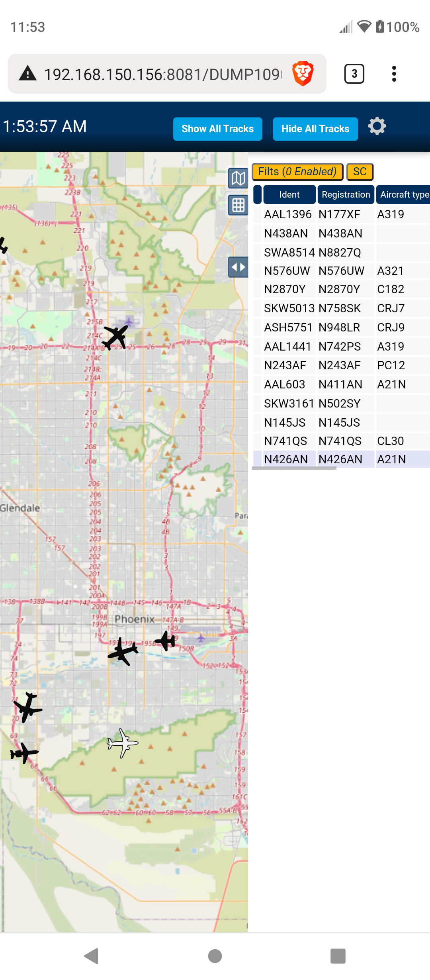The height and width of the screenshot is (980, 430).
Task: Select the aircraft next to Phoenix label
Action: [x=123, y=651]
